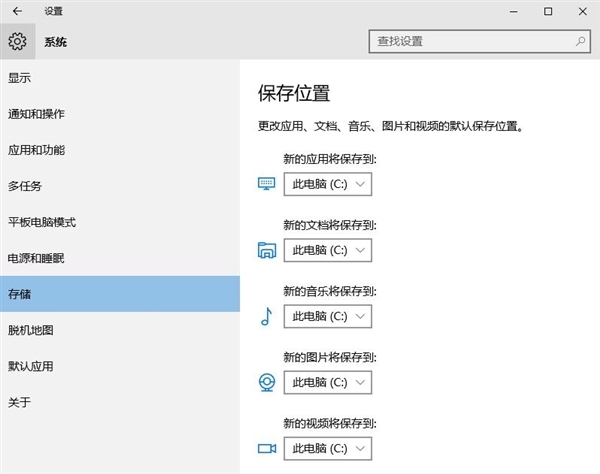Switch to 电源和睡眠 settings
Image resolution: width=600 pixels, height=474 pixels.
click(36, 258)
